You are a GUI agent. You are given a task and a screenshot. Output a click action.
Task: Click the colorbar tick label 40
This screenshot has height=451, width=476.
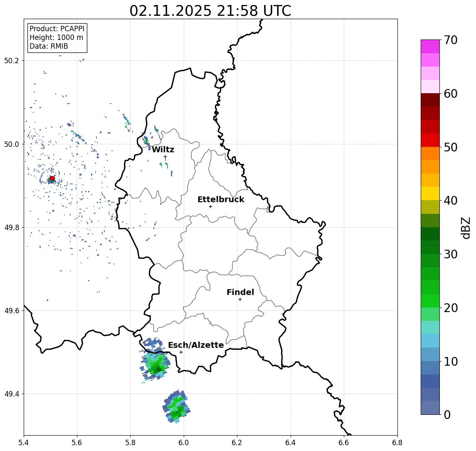[451, 201]
